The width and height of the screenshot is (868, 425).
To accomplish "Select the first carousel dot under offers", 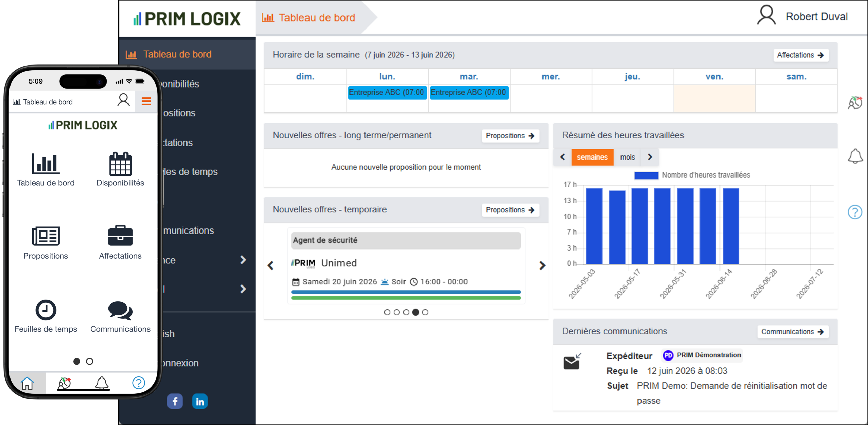I will [x=387, y=312].
